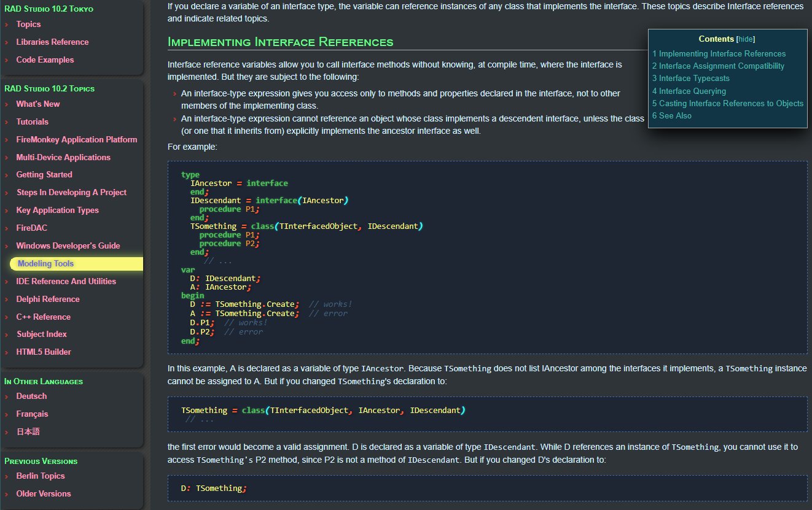Click the Implementing Interface References heading
This screenshot has width=812, height=510.
tap(280, 42)
